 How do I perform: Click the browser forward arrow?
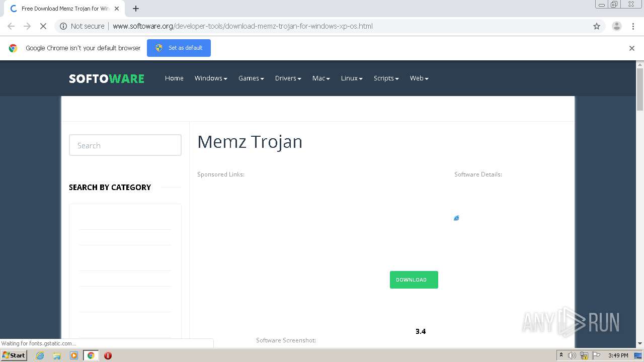(27, 26)
